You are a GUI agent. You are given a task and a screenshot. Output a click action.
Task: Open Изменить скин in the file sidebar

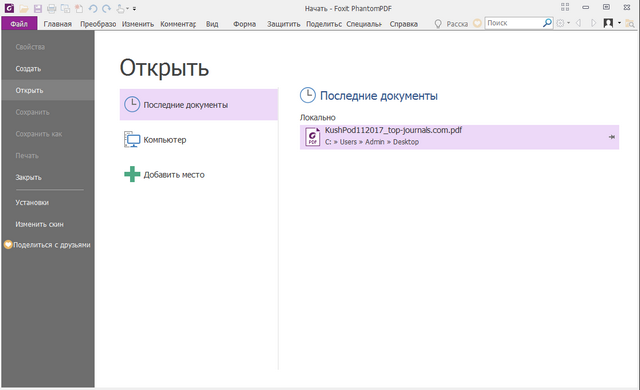[39, 224]
